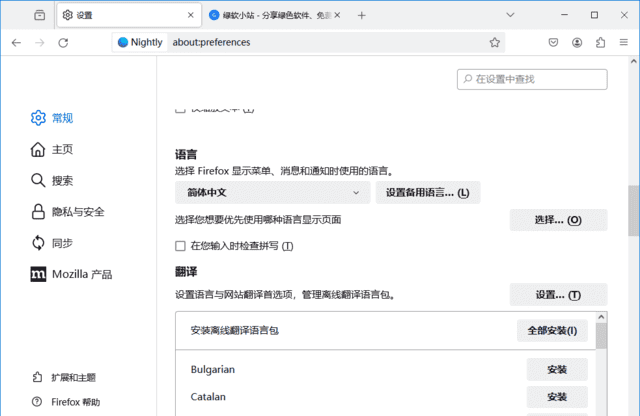Click the gear icon beside 常规
This screenshot has height=416, width=640.
click(38, 118)
